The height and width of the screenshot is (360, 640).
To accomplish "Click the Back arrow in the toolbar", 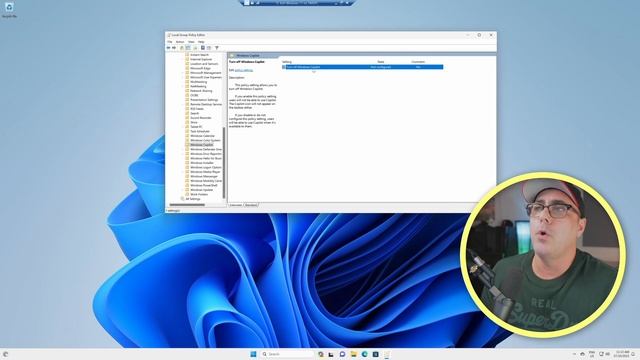I will (x=168, y=48).
